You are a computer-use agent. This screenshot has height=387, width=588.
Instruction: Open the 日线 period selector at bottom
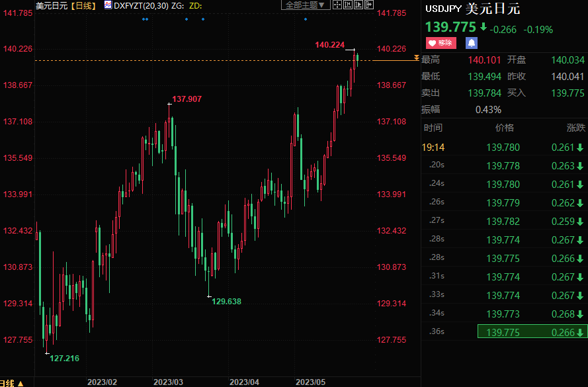coord(12,383)
